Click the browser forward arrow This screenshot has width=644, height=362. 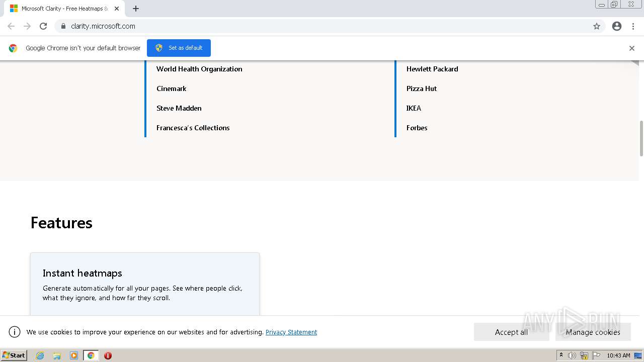[x=27, y=26]
